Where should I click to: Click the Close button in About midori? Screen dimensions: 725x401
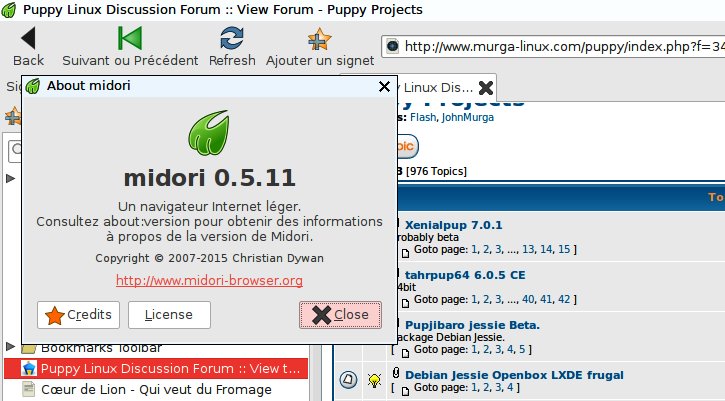(340, 315)
